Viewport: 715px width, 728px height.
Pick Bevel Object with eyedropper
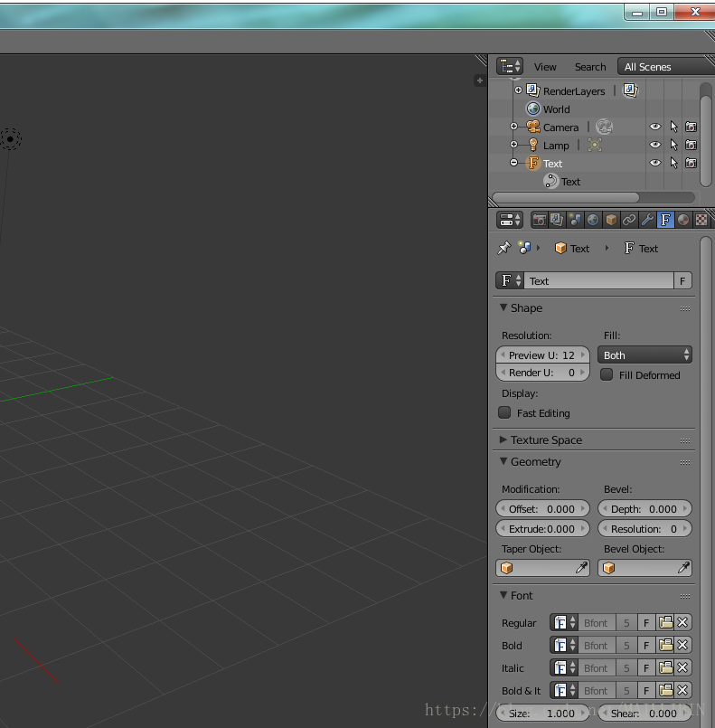[x=683, y=567]
